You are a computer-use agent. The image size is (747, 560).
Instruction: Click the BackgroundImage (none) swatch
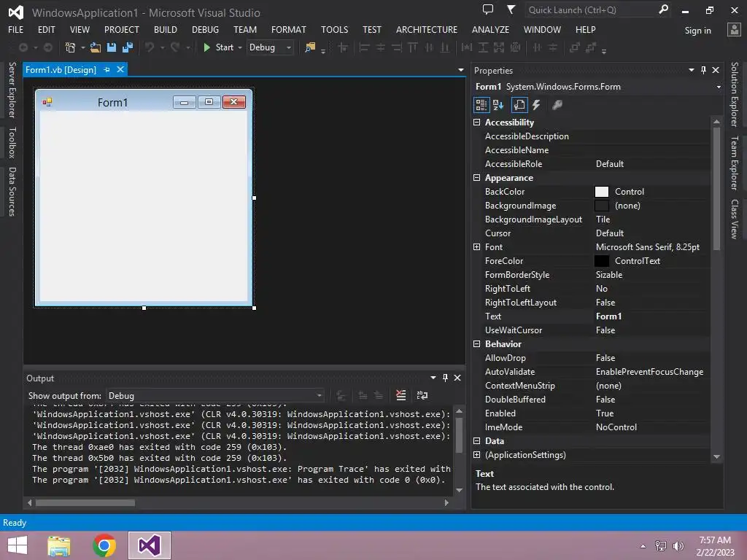(x=602, y=206)
